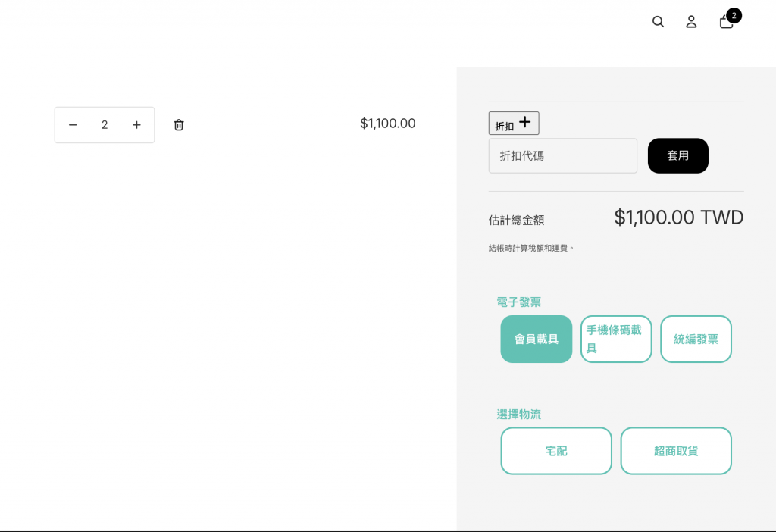Remove item using the trash icon

(x=179, y=125)
